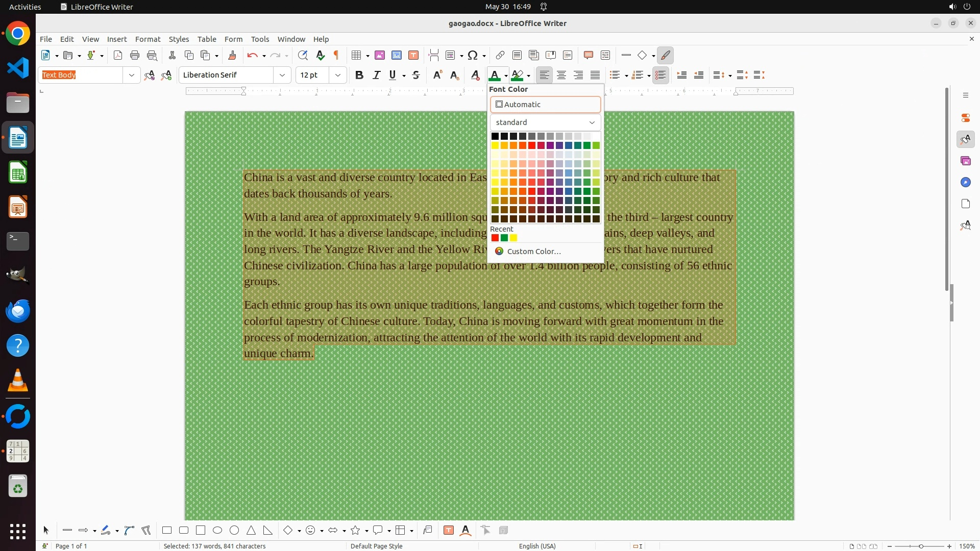Click the Fontwork text icon in drawing bar

pyautogui.click(x=465, y=531)
